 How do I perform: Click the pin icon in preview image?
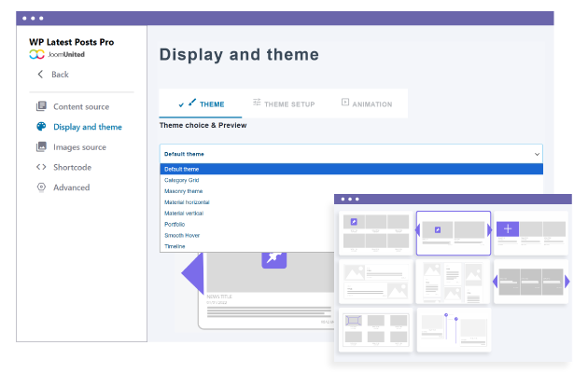[274, 259]
